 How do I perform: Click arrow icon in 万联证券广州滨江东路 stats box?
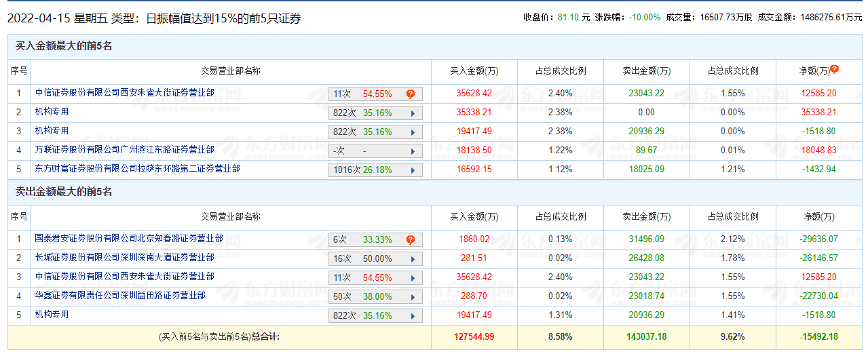point(413,151)
